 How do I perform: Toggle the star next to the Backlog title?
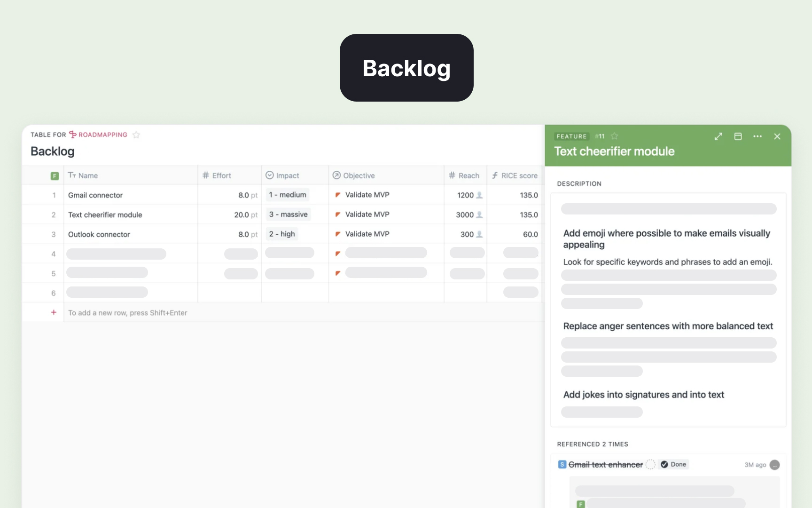(x=136, y=135)
